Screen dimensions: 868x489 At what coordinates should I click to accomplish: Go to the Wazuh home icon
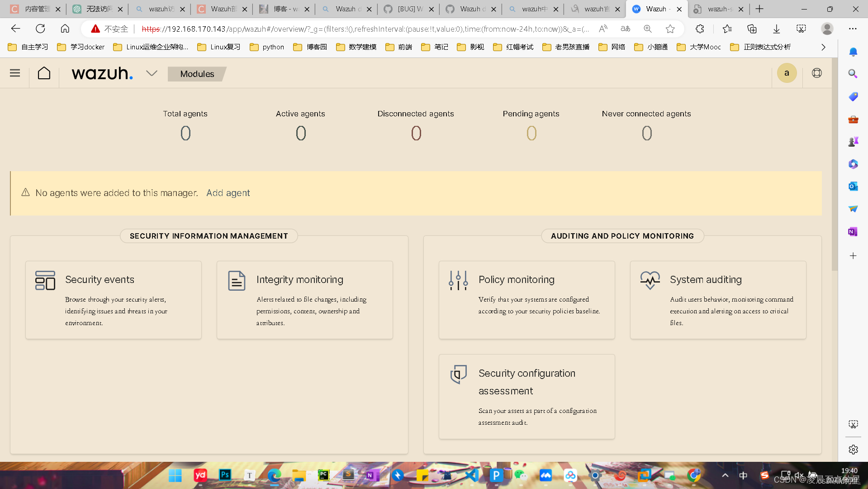(44, 73)
